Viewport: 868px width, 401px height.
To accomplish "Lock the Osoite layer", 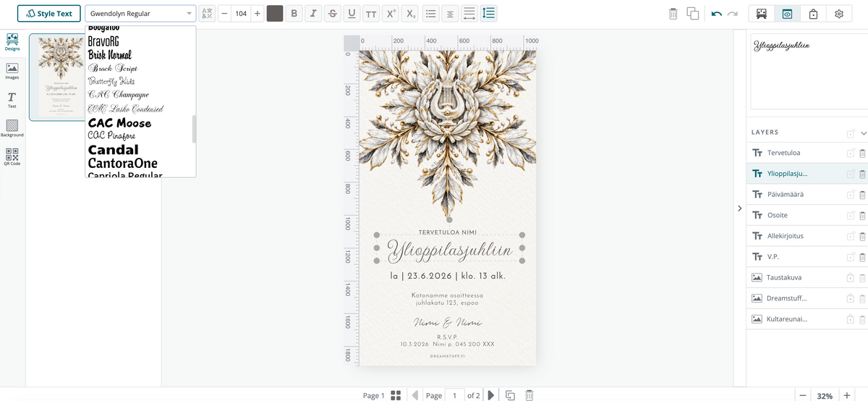I will pyautogui.click(x=851, y=216).
